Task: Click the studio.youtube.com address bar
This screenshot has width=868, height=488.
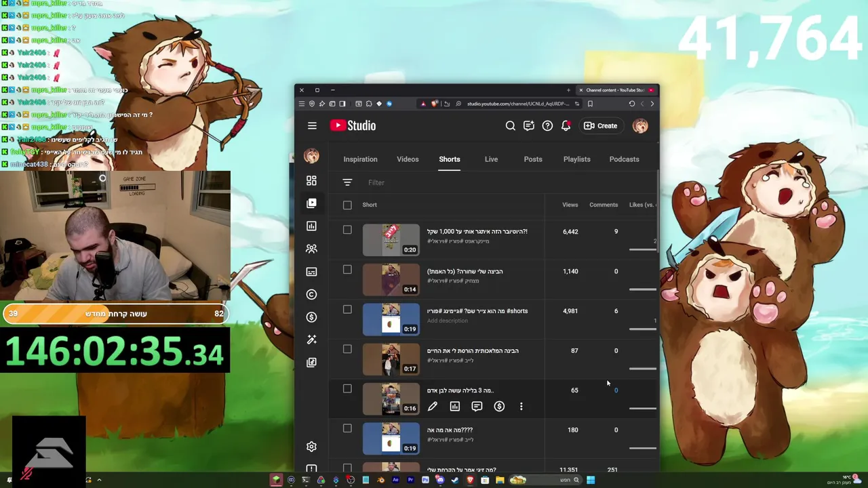Action: tap(518, 104)
